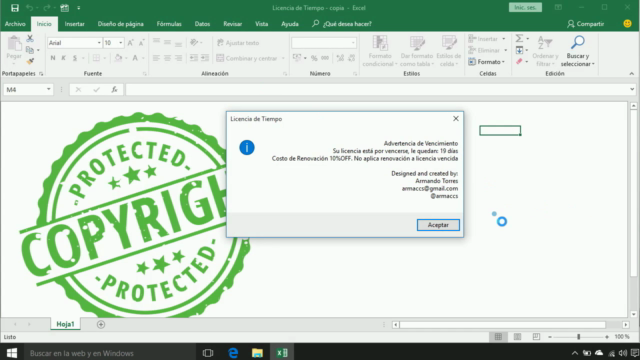Toggle align text right

178,58
